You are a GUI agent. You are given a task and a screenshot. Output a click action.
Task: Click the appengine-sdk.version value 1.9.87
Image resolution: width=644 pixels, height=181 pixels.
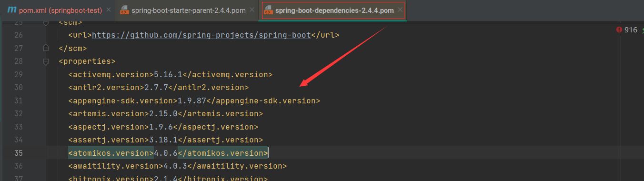click(x=191, y=101)
